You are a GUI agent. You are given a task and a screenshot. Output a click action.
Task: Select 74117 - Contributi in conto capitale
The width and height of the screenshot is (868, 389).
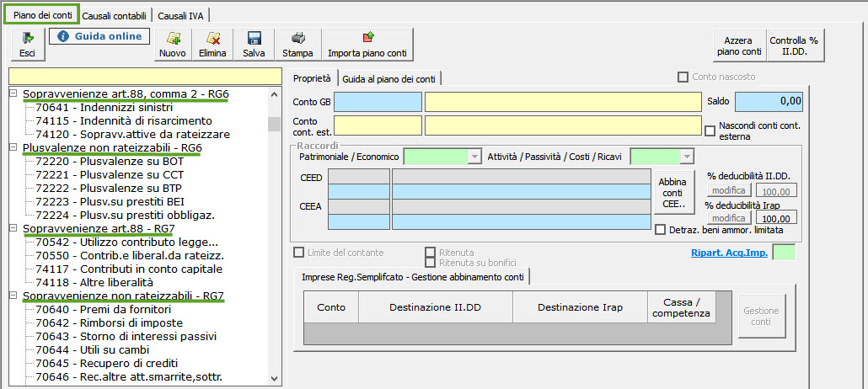click(x=129, y=269)
